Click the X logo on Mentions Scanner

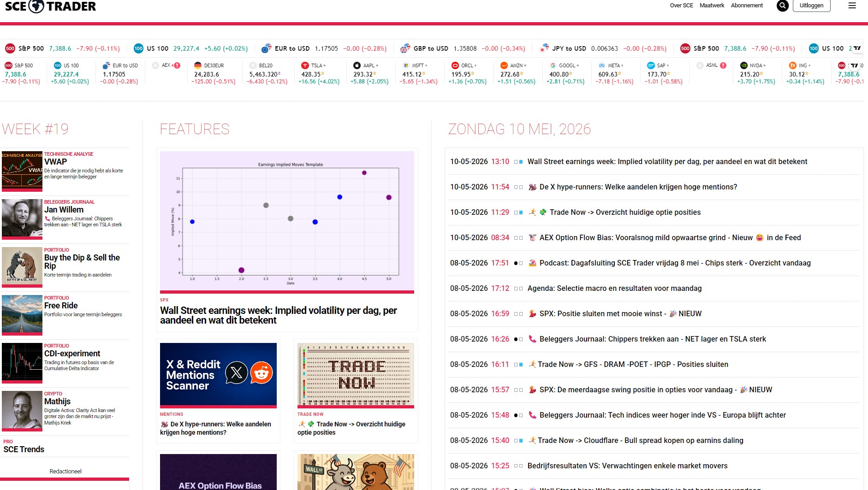237,372
